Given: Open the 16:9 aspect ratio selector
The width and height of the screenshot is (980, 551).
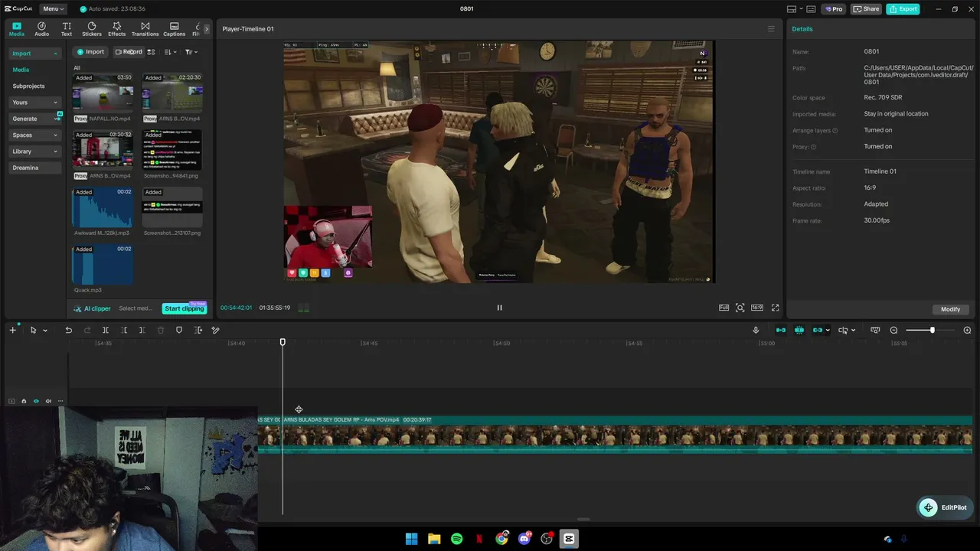Looking at the screenshot, I should pos(756,308).
